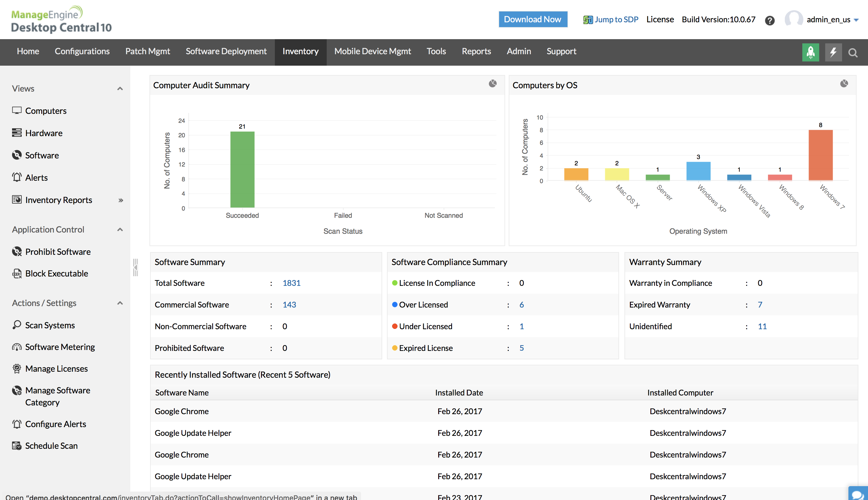Image resolution: width=868 pixels, height=500 pixels.
Task: Click the sidebar collapse splitter handle
Action: (x=135, y=267)
